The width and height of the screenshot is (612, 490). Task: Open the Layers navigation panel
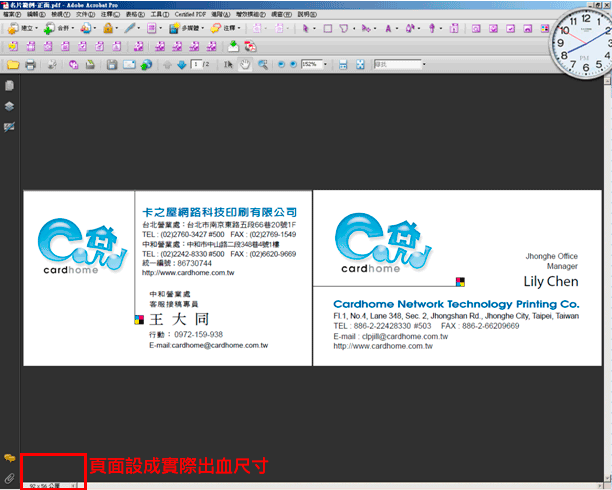pyautogui.click(x=9, y=106)
